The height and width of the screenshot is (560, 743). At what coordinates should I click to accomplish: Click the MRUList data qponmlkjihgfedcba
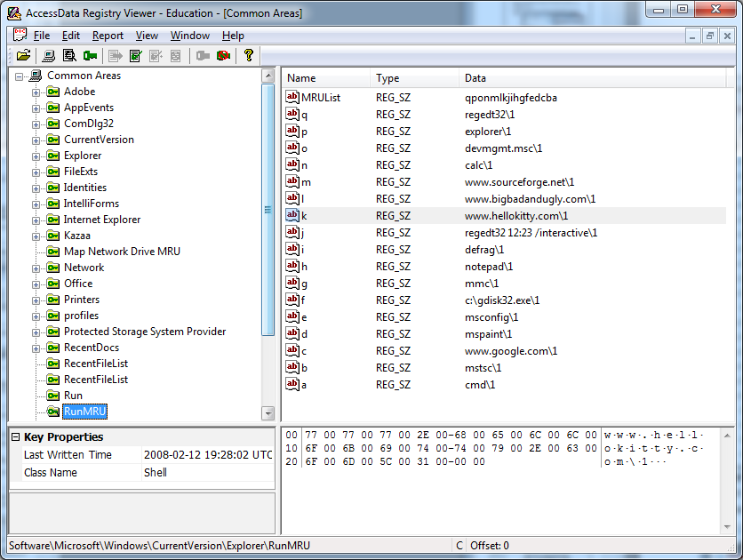[x=511, y=98]
